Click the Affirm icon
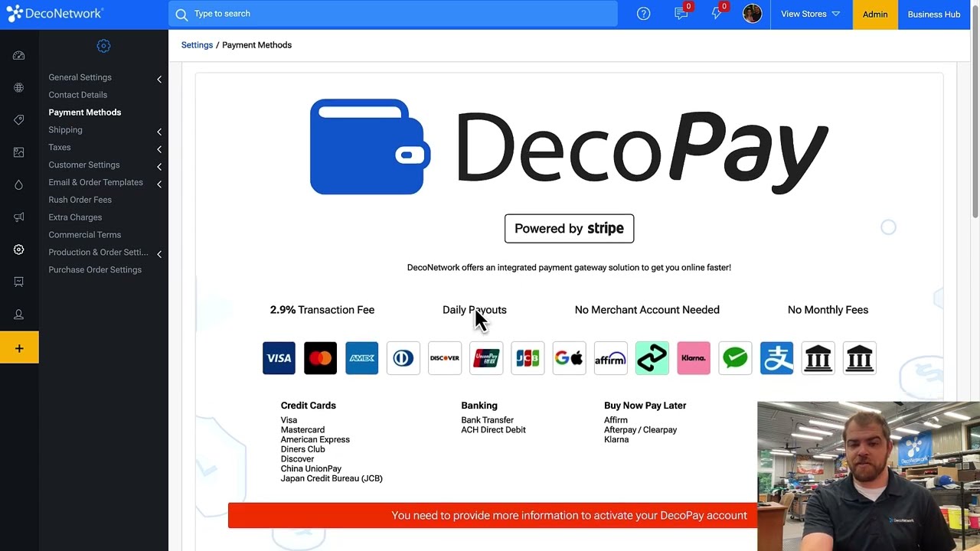This screenshot has height=551, width=980. pyautogui.click(x=610, y=358)
